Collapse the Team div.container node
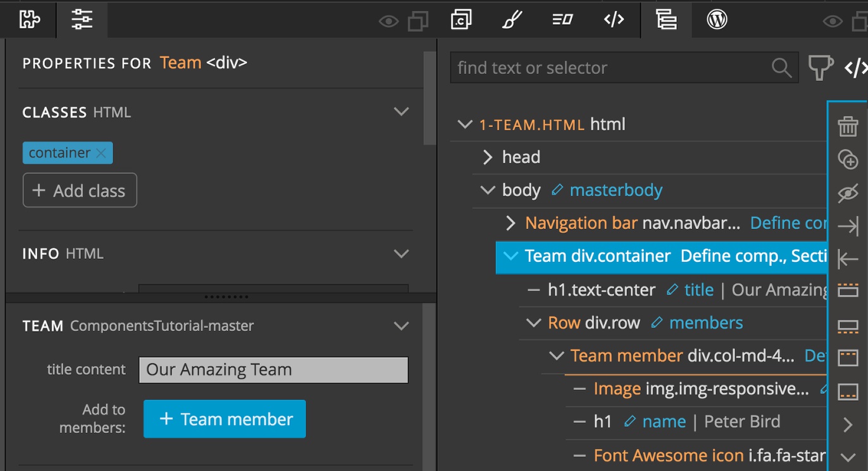The height and width of the screenshot is (471, 868). coord(510,256)
